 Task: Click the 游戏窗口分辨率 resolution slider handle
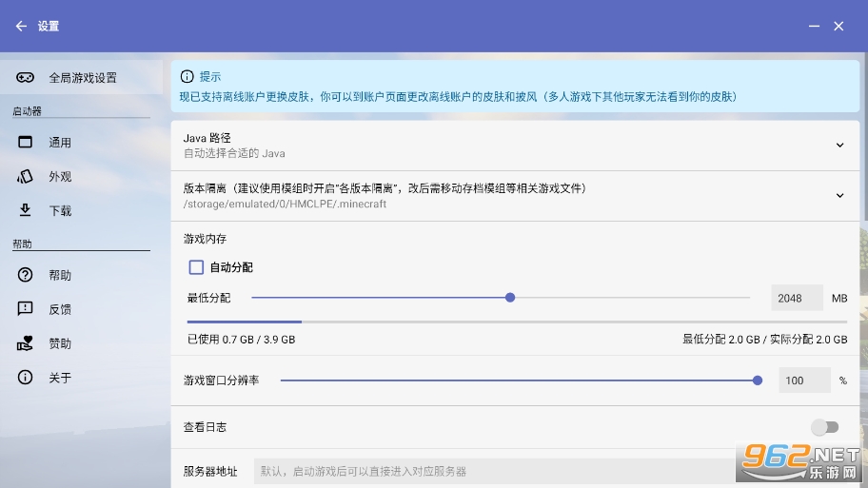(x=758, y=381)
